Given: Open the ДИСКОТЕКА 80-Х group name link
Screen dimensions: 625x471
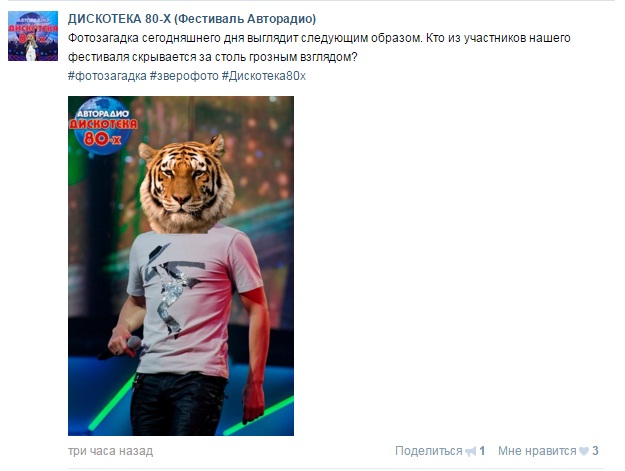Looking at the screenshot, I should point(192,19).
